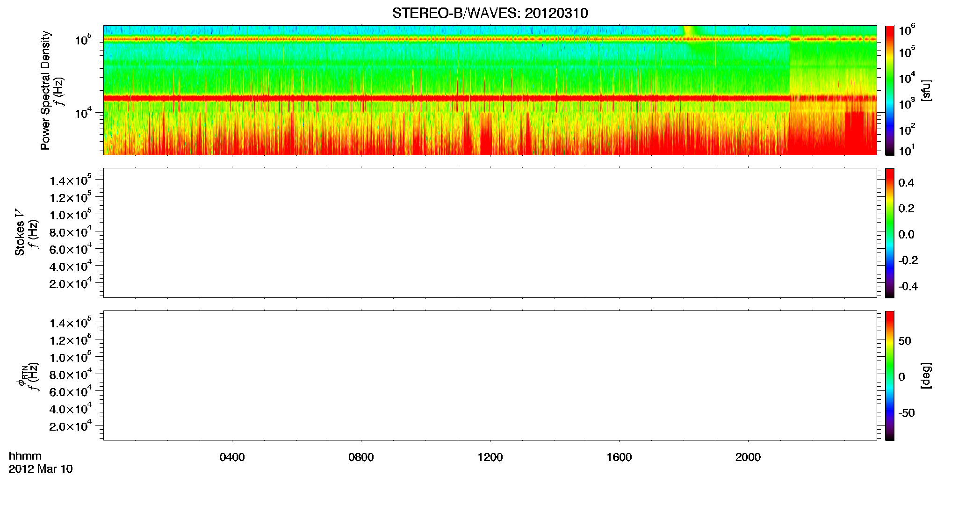Click the 0.4 value on Stokes colorbar

tap(906, 183)
